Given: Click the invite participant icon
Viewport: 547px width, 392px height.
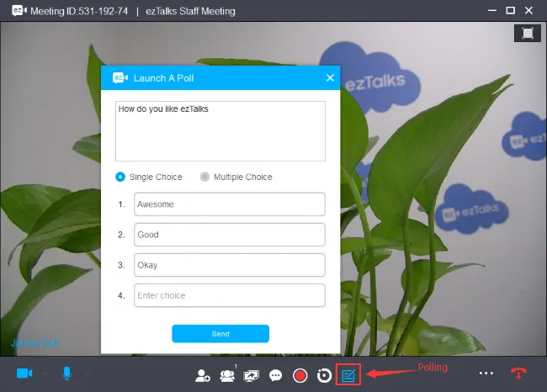Looking at the screenshot, I should click(202, 376).
